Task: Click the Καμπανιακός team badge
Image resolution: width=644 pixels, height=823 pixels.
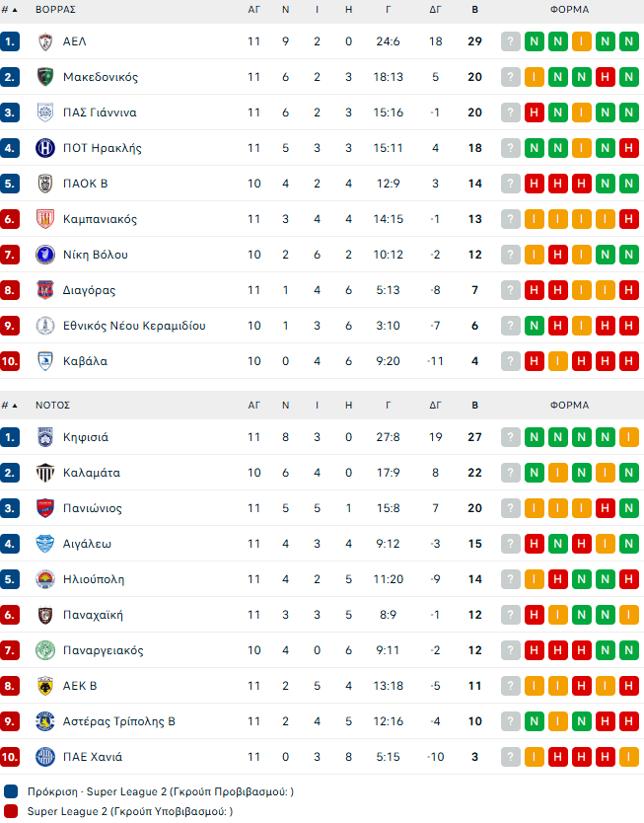Action: pyautogui.click(x=44, y=219)
